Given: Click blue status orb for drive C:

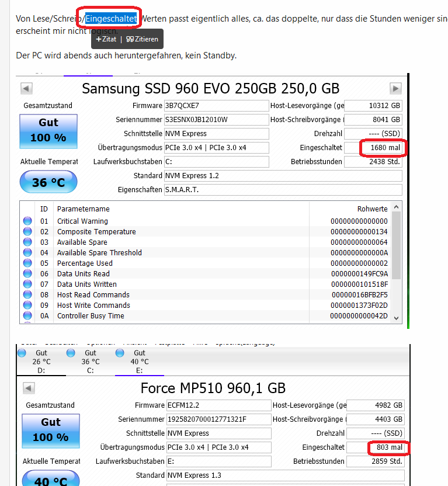Looking at the screenshot, I should pos(71,353).
